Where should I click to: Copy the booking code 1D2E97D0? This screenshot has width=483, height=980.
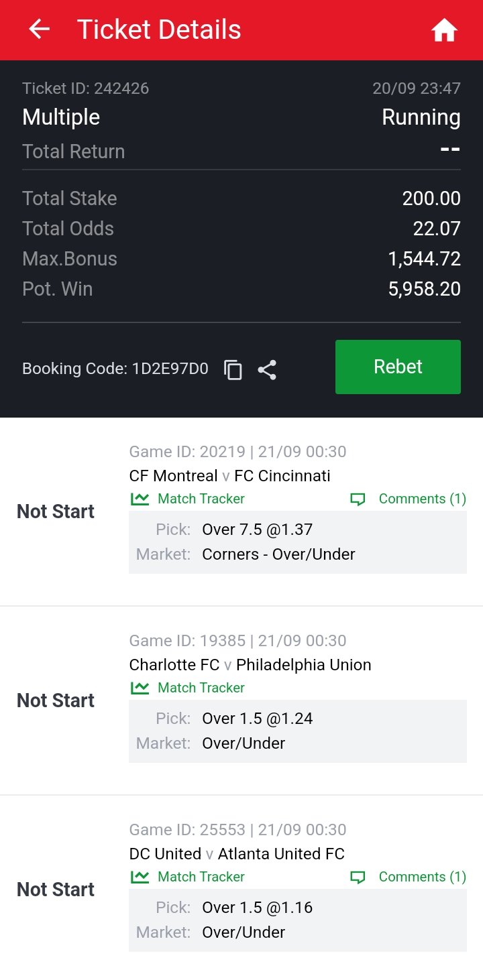233,370
